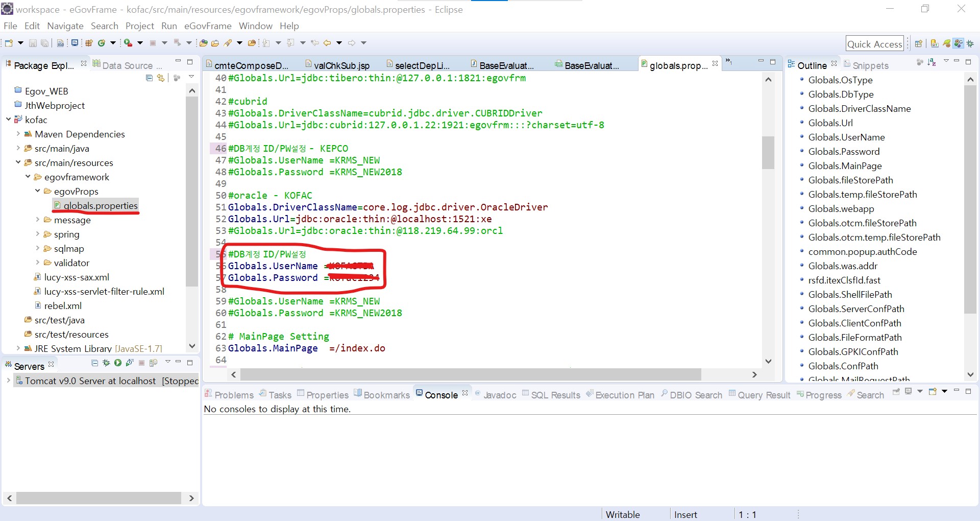980x521 pixels.
Task: Click Collapse All in Package Explorer
Action: [149, 78]
